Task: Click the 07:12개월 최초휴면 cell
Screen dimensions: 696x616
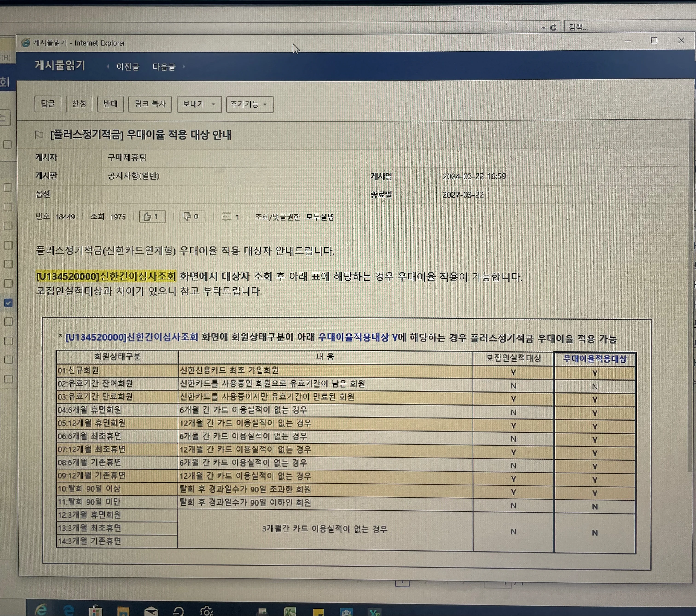Action: point(117,450)
